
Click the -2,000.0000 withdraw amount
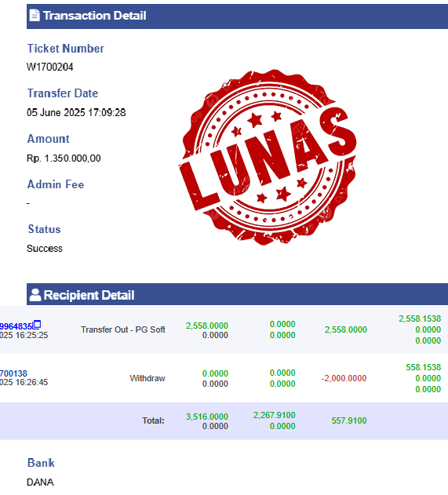coord(344,378)
